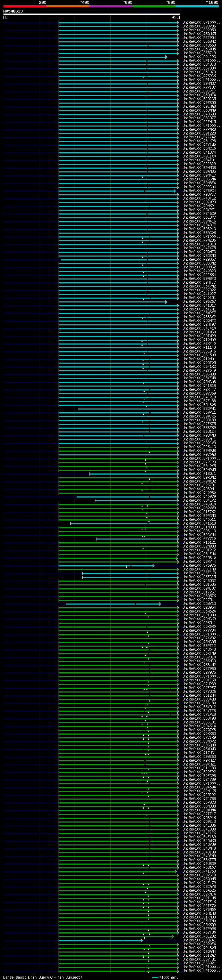Viewport: 222px width, 980px height.
Task: Open hit UniRef100_P22954
Action: (199, 38)
